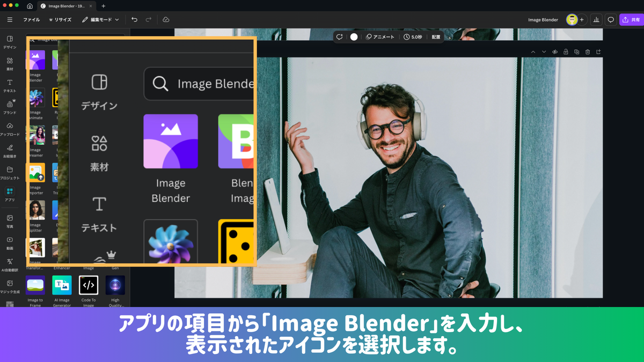Hide the page with the eye icon

pyautogui.click(x=555, y=52)
